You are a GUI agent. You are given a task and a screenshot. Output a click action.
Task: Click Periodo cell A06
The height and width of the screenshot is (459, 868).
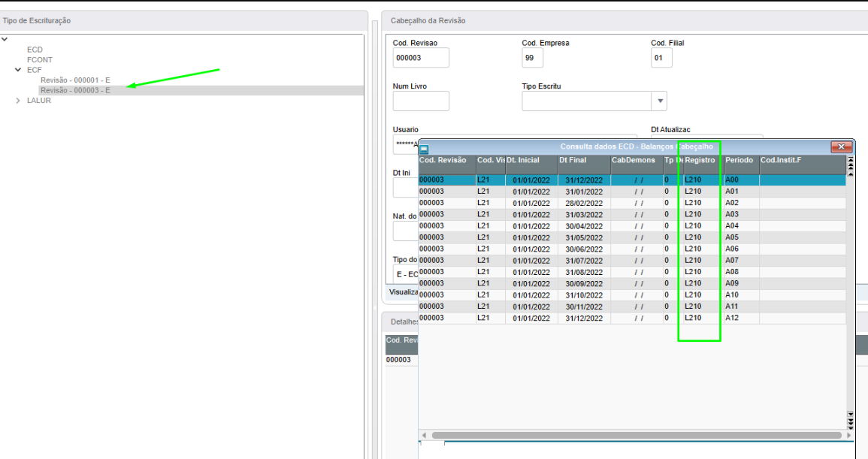point(741,249)
